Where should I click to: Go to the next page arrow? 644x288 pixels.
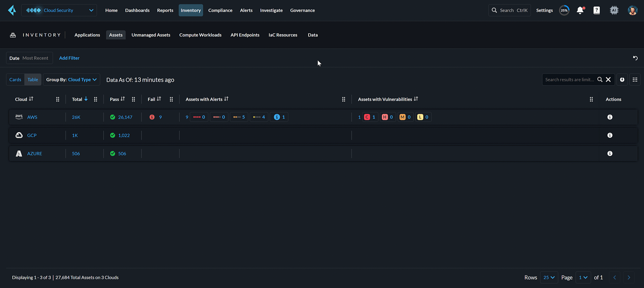point(629,278)
